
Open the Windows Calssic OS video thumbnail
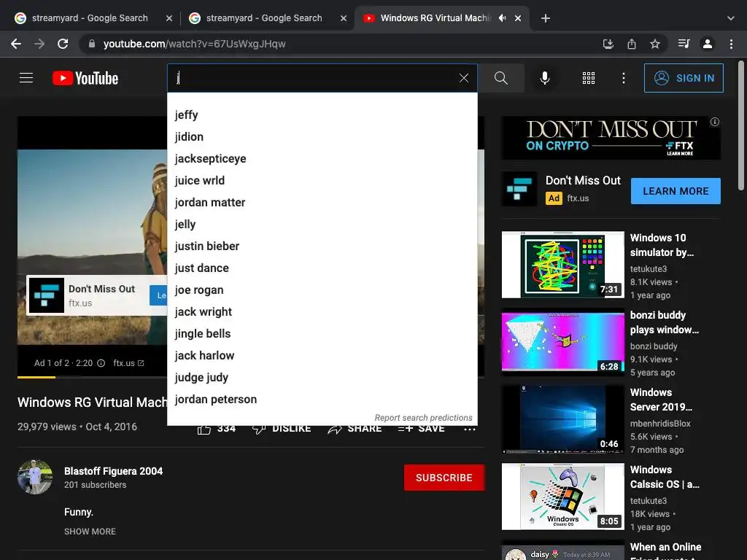(x=562, y=496)
